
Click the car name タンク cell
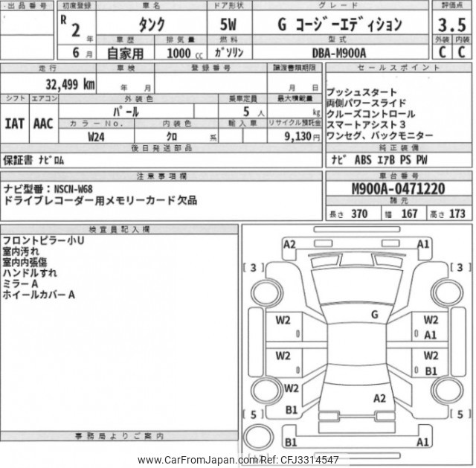(152, 24)
